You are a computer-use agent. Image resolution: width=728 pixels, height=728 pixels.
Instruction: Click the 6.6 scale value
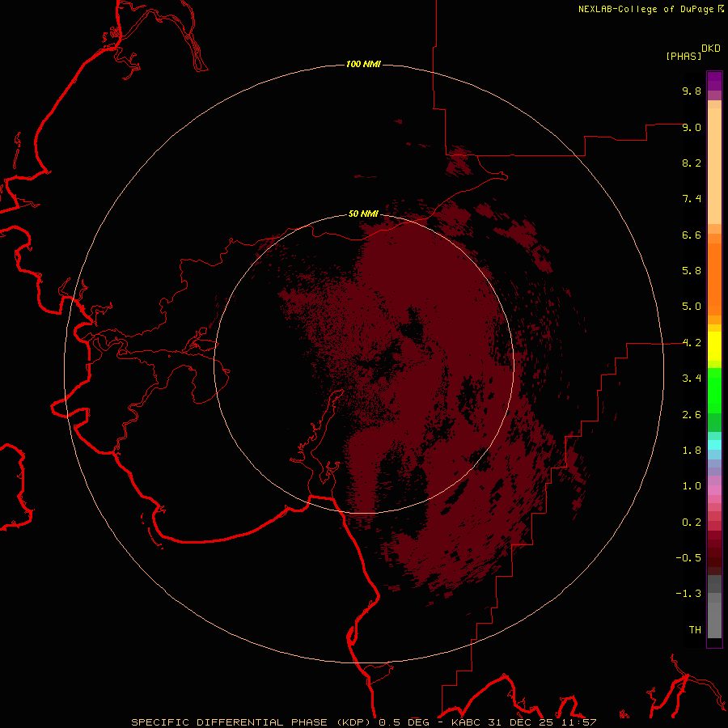tap(692, 235)
